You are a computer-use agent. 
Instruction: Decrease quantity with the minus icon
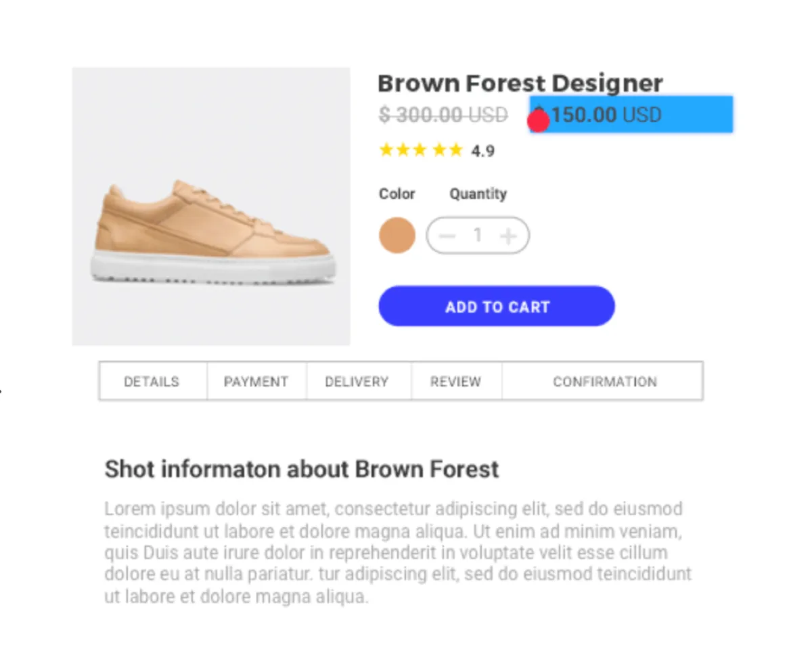pyautogui.click(x=447, y=236)
